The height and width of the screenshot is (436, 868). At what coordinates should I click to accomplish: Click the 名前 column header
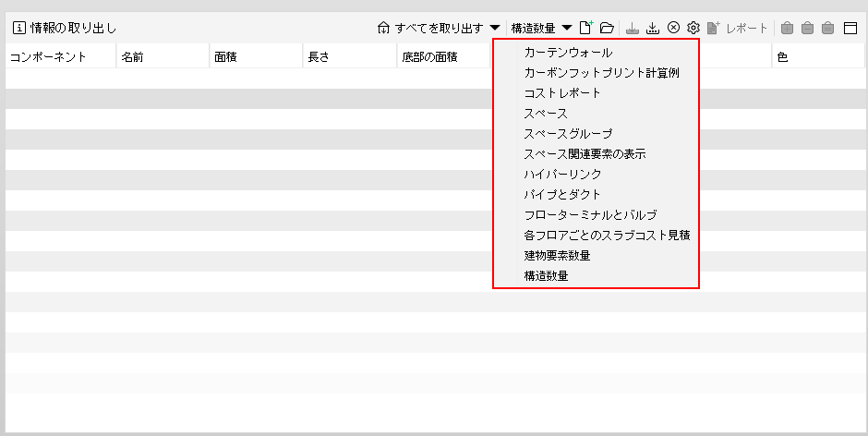(163, 56)
